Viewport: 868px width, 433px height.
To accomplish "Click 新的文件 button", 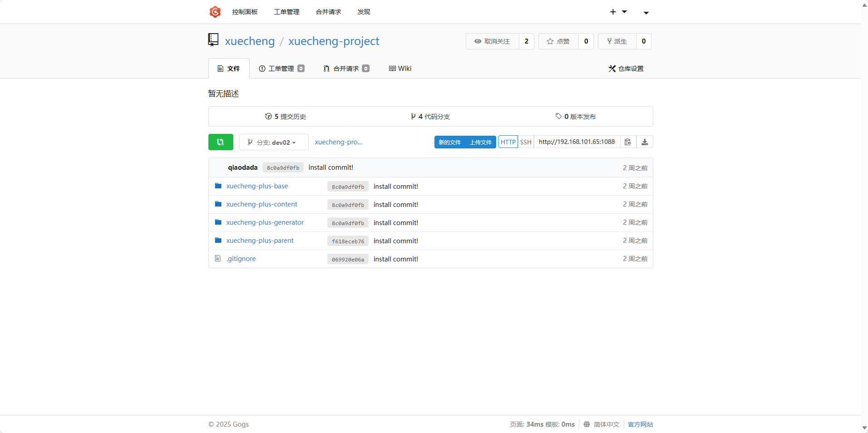I will click(x=449, y=142).
